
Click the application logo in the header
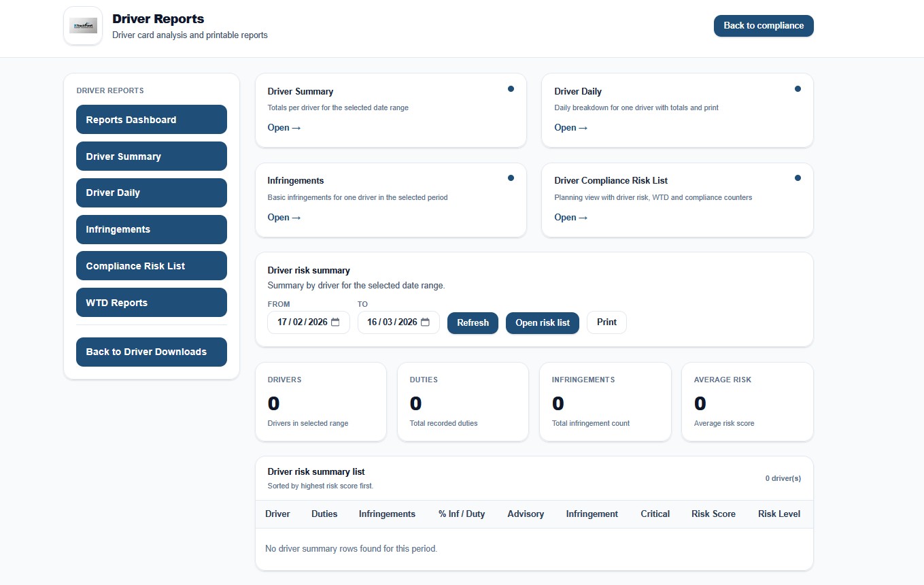[82, 26]
